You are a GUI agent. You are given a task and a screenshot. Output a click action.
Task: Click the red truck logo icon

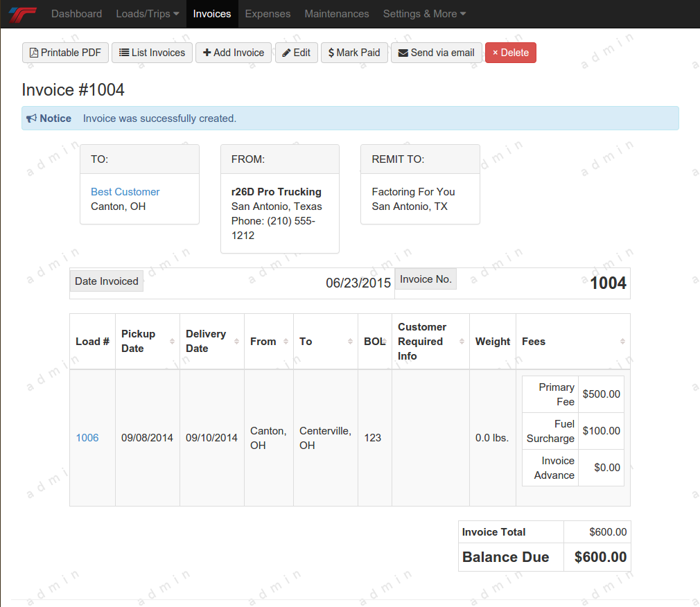23,14
